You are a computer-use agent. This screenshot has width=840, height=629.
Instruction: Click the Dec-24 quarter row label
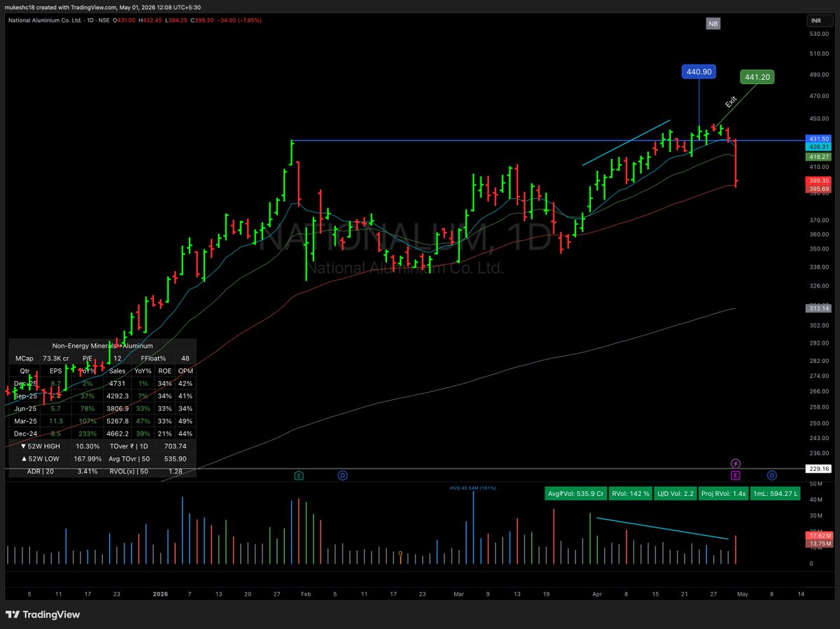tap(26, 434)
